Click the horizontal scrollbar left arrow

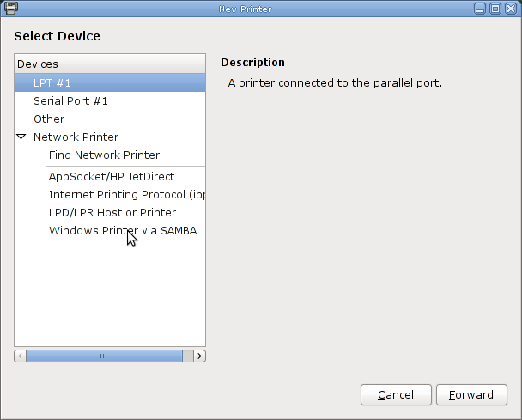click(21, 356)
